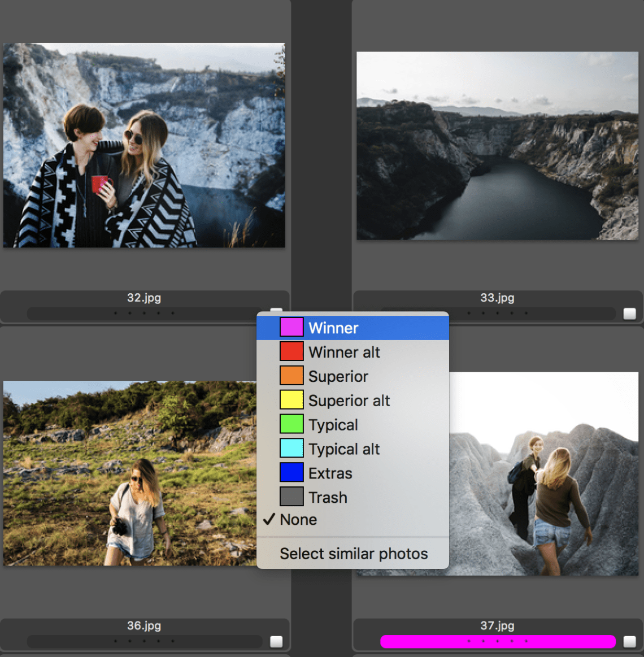The width and height of the screenshot is (644, 657).
Task: Open the Superior alt dropdown entry
Action: [349, 400]
